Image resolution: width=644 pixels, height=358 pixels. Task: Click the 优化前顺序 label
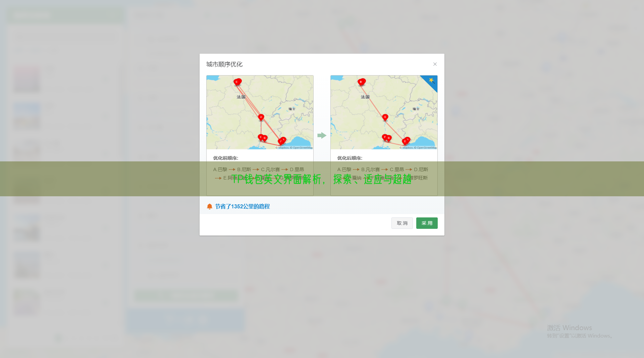226,158
